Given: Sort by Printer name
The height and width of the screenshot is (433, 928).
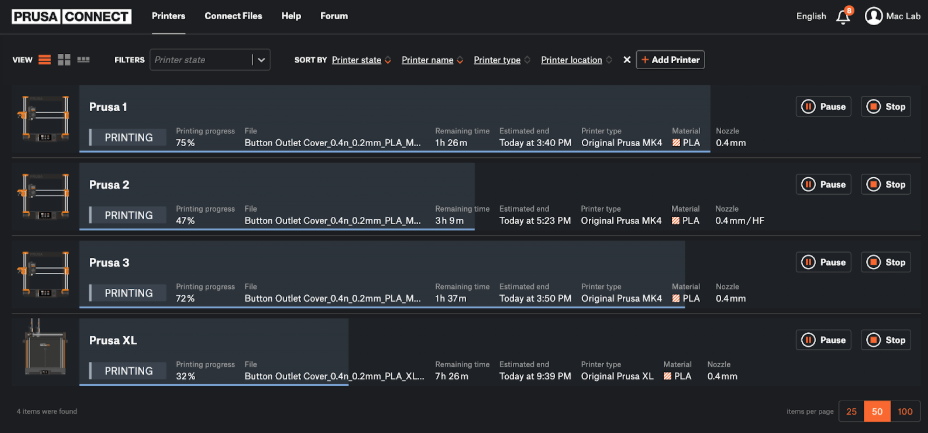Looking at the screenshot, I should point(430,60).
